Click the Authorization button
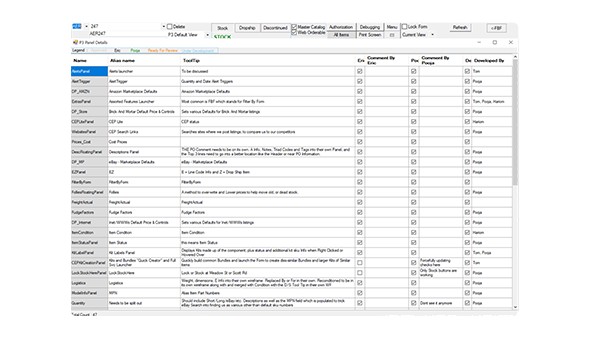 pyautogui.click(x=341, y=27)
